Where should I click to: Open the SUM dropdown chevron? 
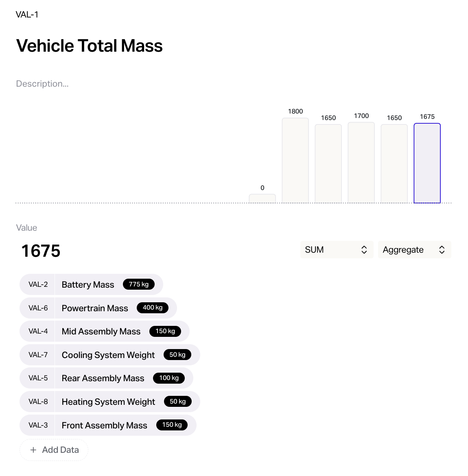pyautogui.click(x=364, y=249)
